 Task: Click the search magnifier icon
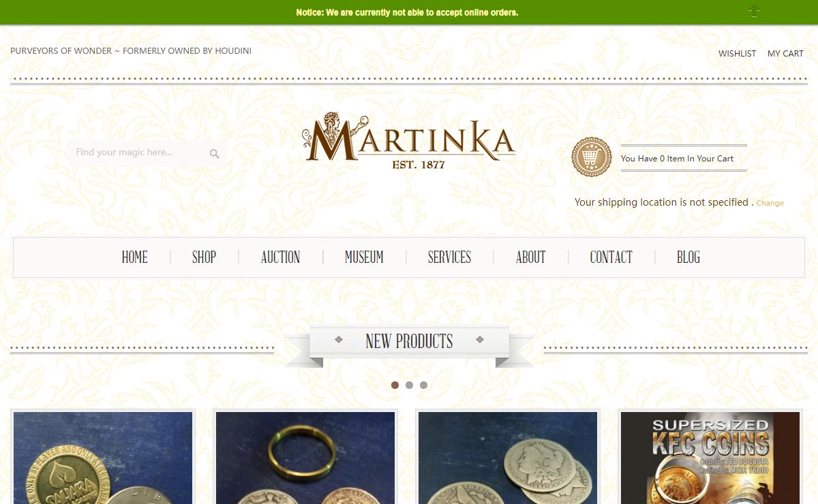click(215, 154)
